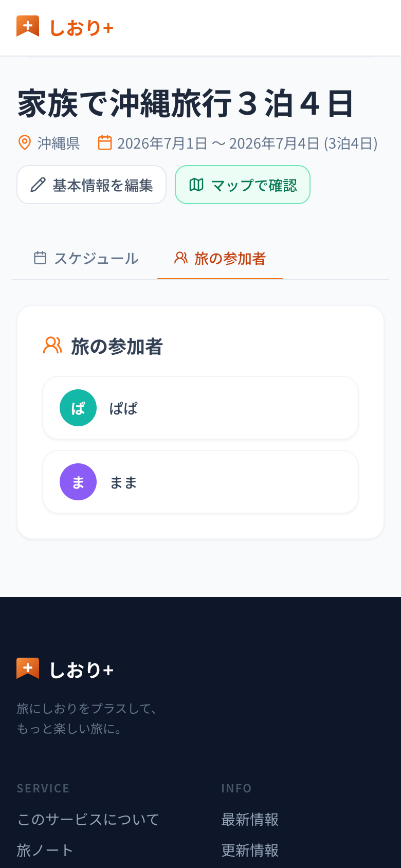Click the orange people icon in card heading
401x868 pixels.
pos(52,346)
